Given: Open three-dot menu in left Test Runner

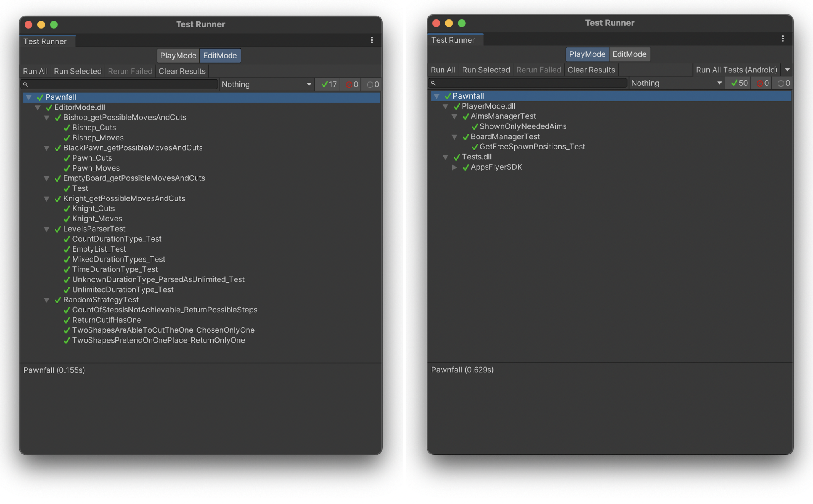Looking at the screenshot, I should click(x=371, y=40).
